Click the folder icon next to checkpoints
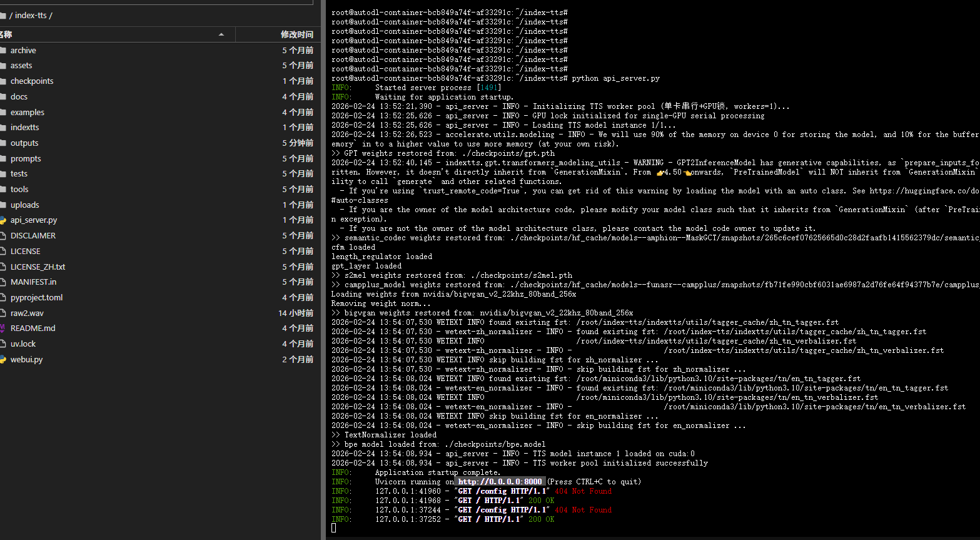This screenshot has width=980, height=540. click(x=3, y=81)
